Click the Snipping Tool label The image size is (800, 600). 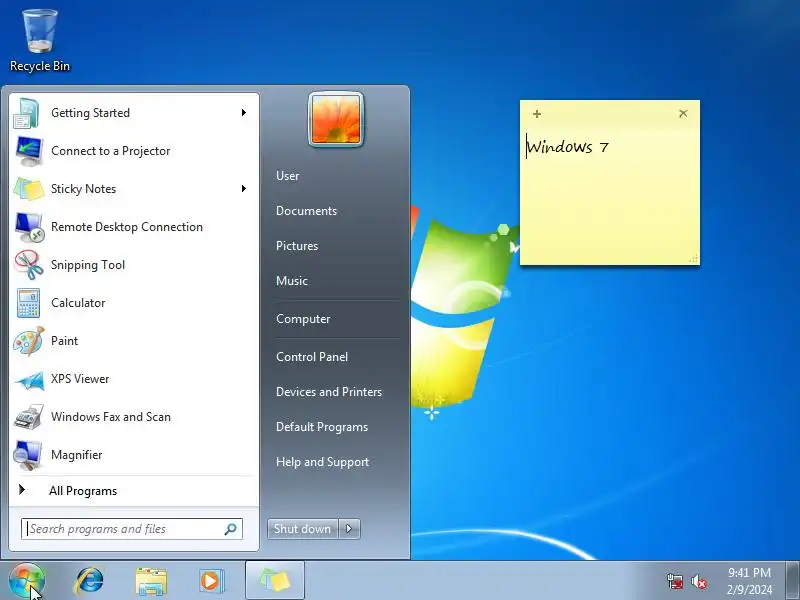[88, 265]
